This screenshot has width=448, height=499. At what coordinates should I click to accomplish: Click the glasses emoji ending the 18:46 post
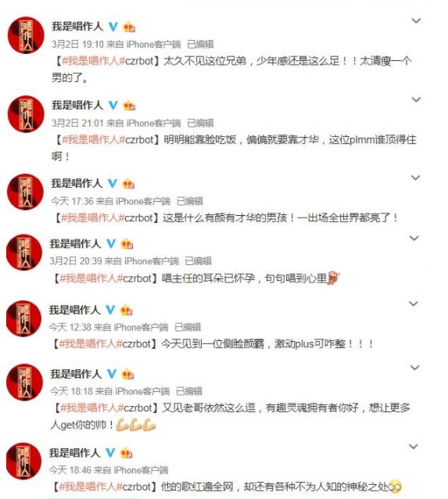tap(395, 486)
